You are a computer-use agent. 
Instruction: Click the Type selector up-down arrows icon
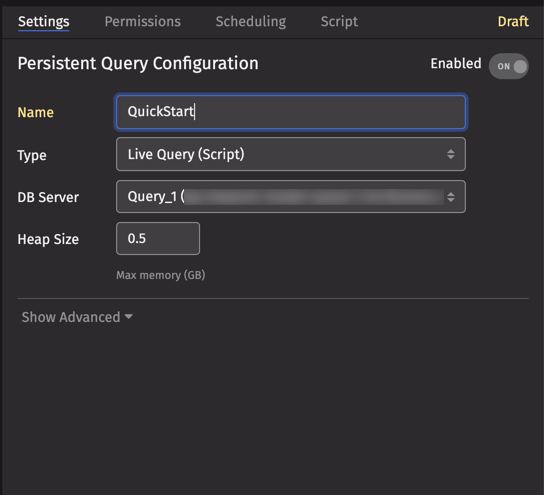(x=451, y=154)
